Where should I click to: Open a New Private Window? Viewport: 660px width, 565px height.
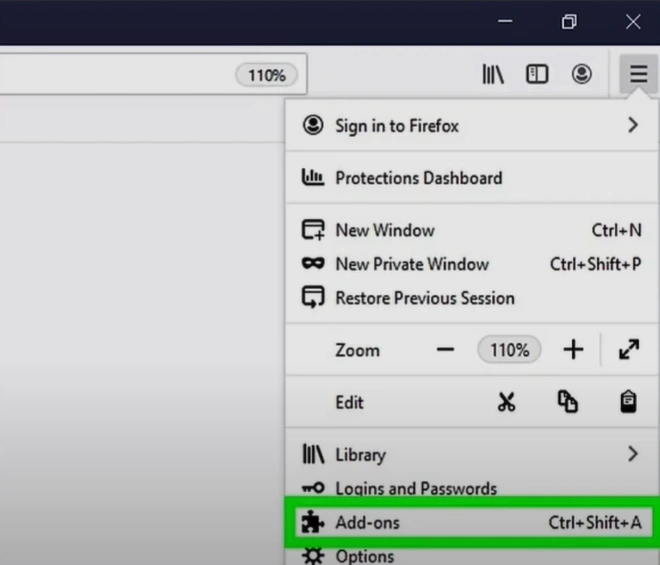[471, 264]
